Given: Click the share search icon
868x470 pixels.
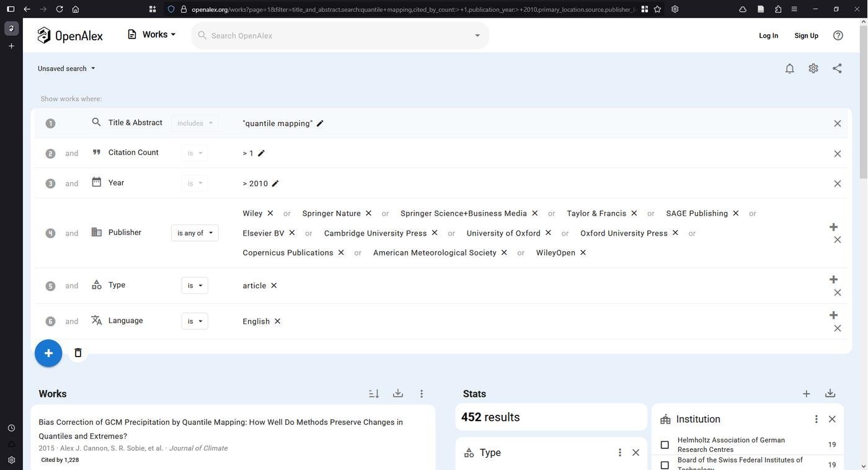Looking at the screenshot, I should click(837, 68).
